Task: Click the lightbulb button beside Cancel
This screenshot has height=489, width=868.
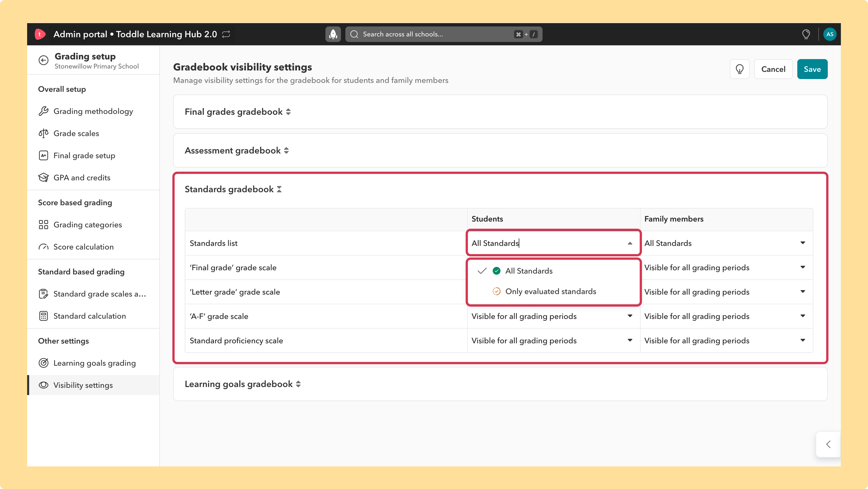Action: [x=739, y=69]
